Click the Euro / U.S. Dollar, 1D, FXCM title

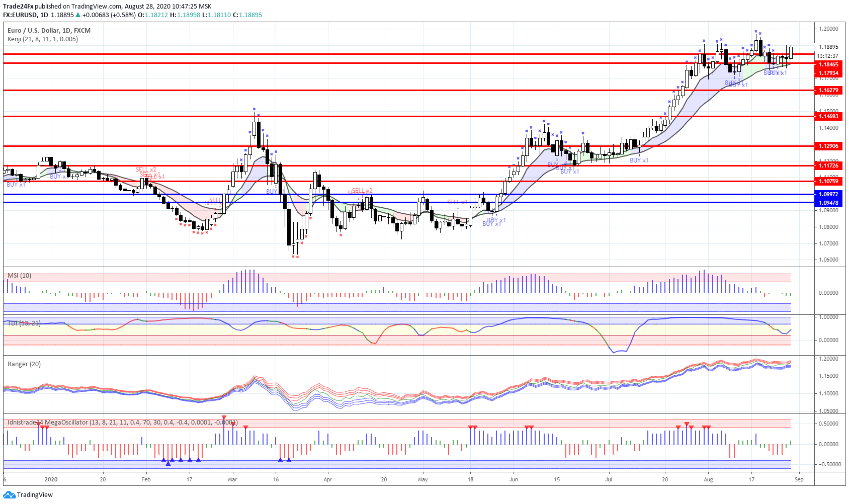click(49, 30)
